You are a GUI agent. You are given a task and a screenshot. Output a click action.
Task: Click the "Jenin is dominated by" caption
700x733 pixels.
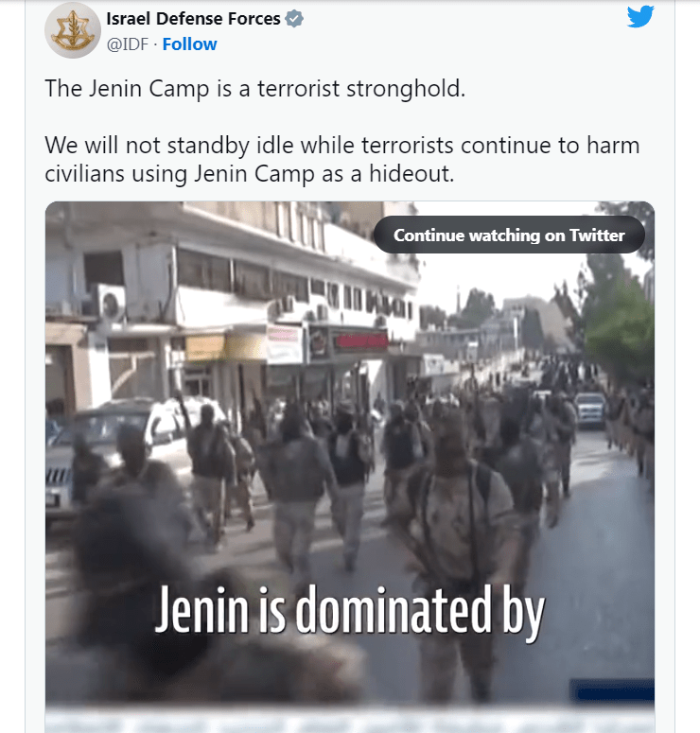tap(350, 610)
